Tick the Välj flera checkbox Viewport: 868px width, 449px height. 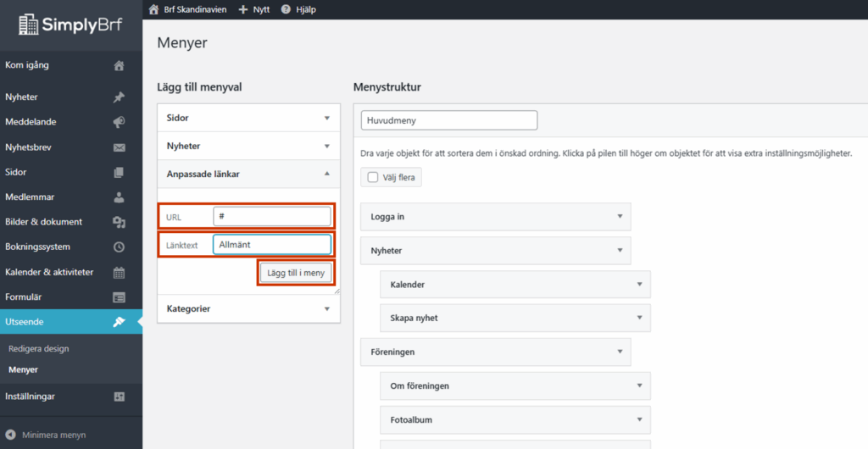point(373,177)
